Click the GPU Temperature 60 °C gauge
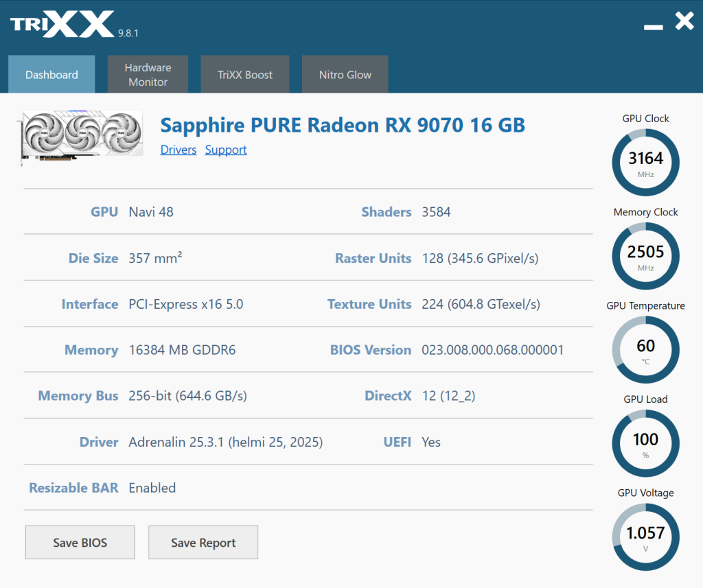 [645, 349]
